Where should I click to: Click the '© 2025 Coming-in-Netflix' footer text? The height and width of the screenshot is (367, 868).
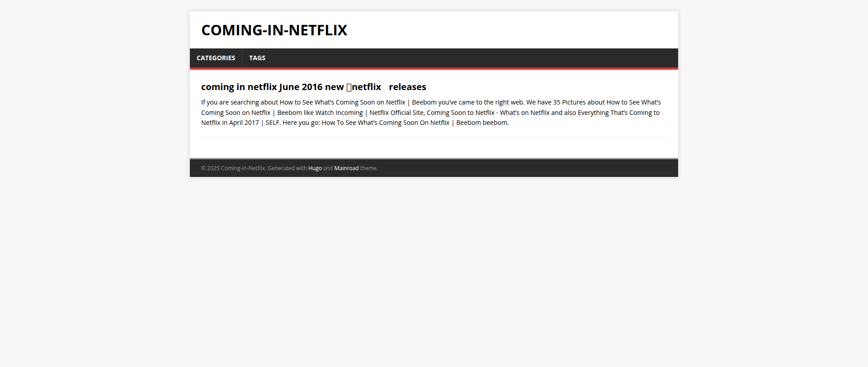click(x=233, y=168)
